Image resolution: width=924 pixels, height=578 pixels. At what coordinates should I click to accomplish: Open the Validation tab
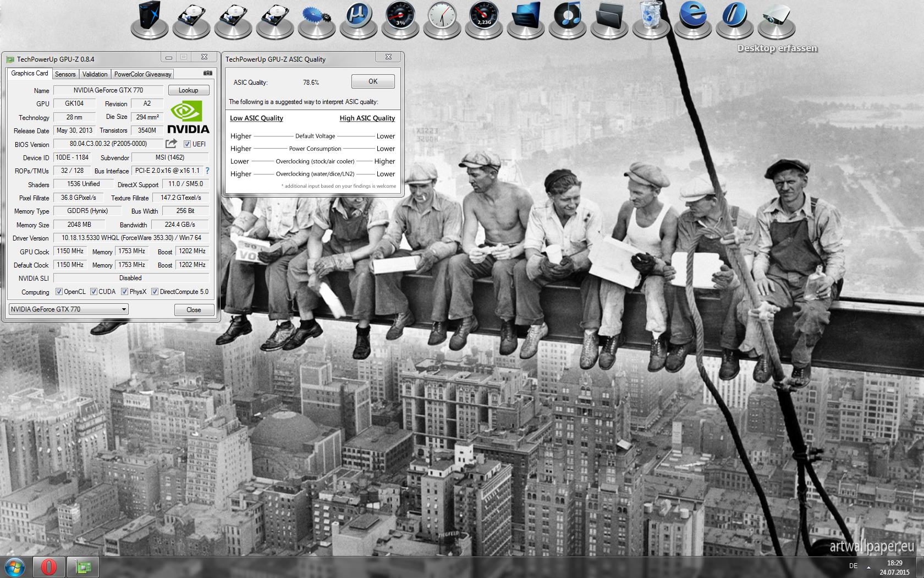click(x=95, y=74)
